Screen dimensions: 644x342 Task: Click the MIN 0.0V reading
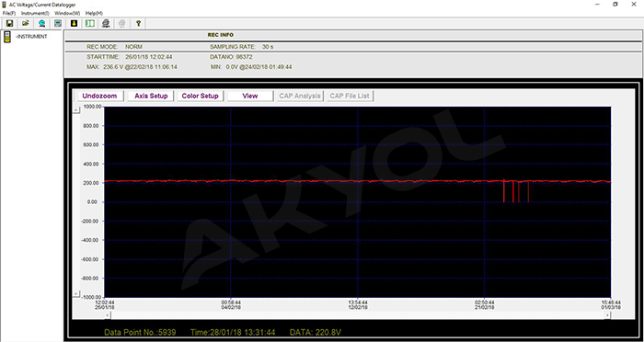click(251, 67)
